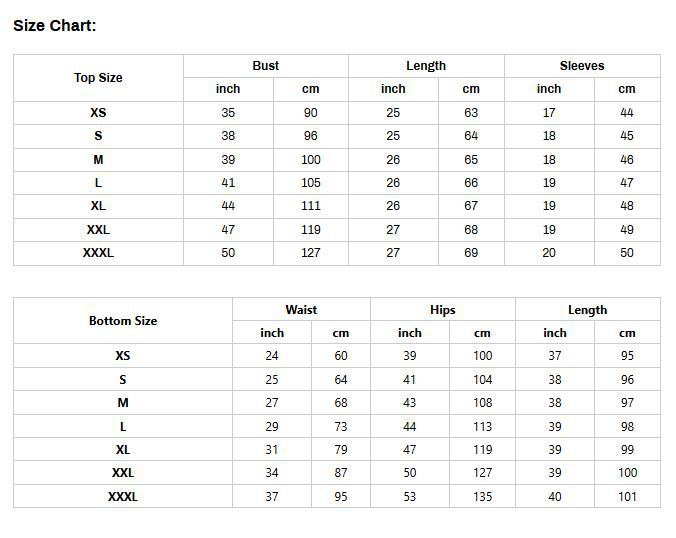Viewport: 676px width, 538px height.
Task: Click the Hips column header
Action: point(443,310)
